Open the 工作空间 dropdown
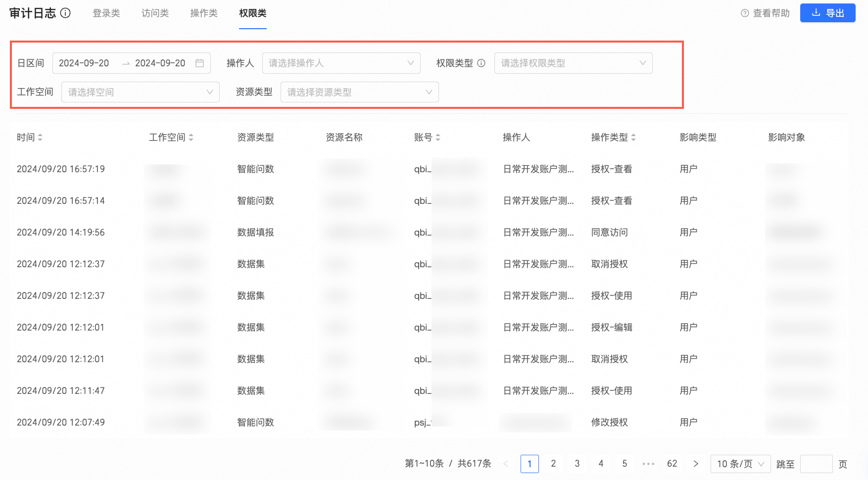 point(140,93)
